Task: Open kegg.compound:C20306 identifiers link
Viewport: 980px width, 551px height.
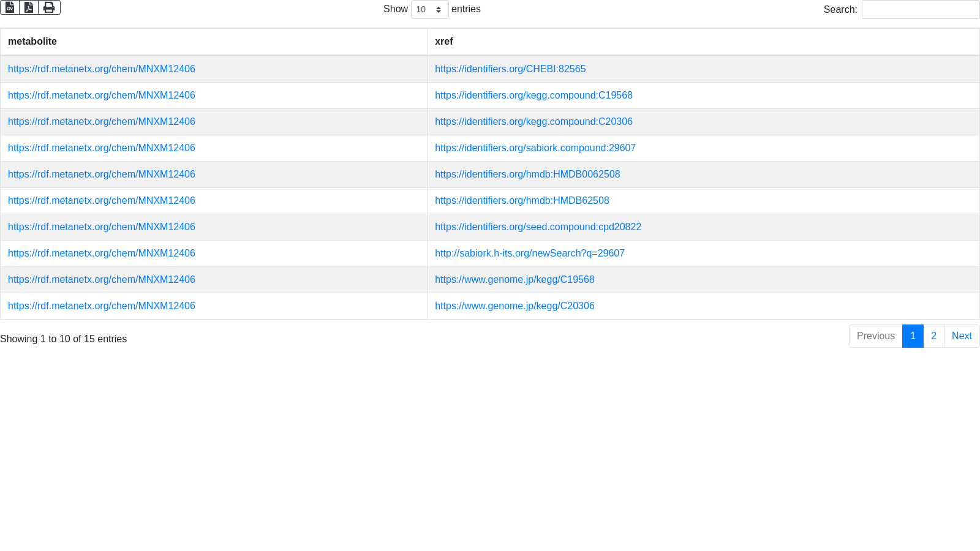Action: (533, 122)
